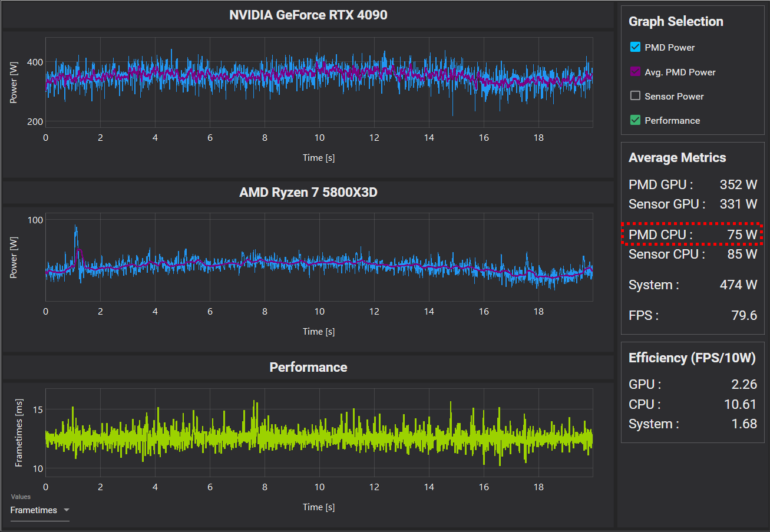Select the PMD CPU 75 W value
The height and width of the screenshot is (532, 770).
pyautogui.click(x=742, y=235)
